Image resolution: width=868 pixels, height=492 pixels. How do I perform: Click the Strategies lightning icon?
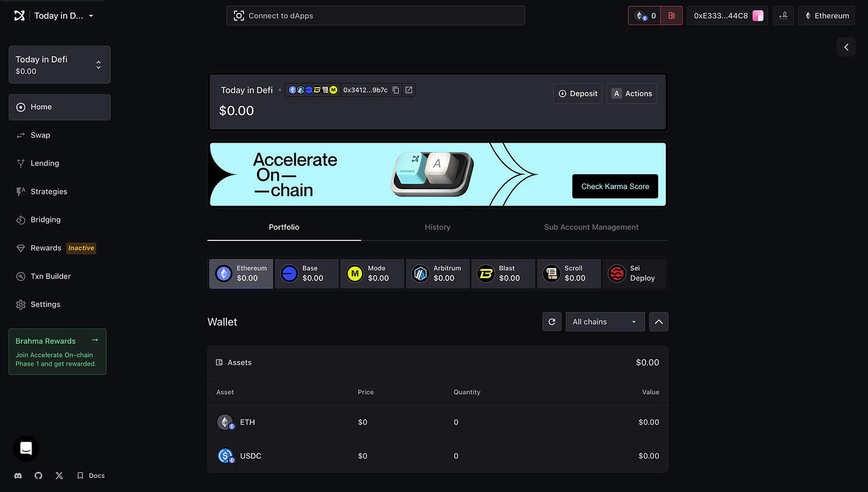(x=21, y=191)
